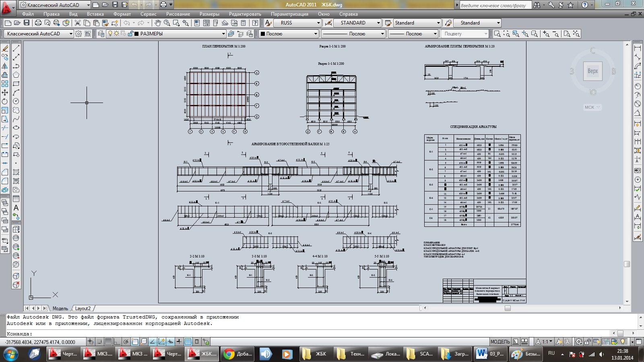Select the Circle draw tool
The height and width of the screenshot is (362, 644).
[x=16, y=101]
